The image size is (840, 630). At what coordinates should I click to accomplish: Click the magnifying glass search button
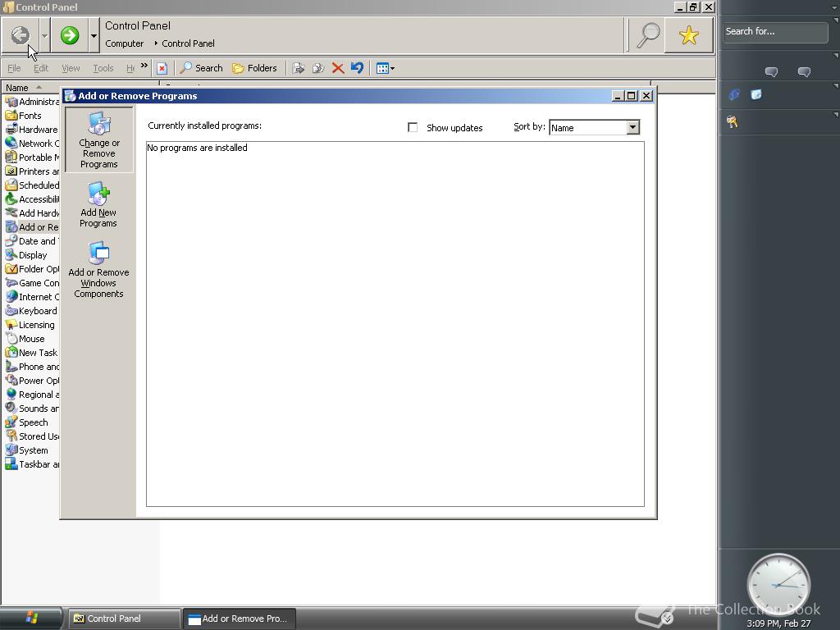(x=647, y=35)
